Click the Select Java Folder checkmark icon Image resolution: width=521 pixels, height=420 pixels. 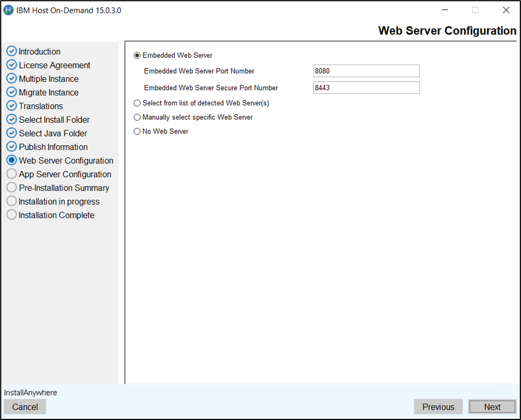[12, 133]
